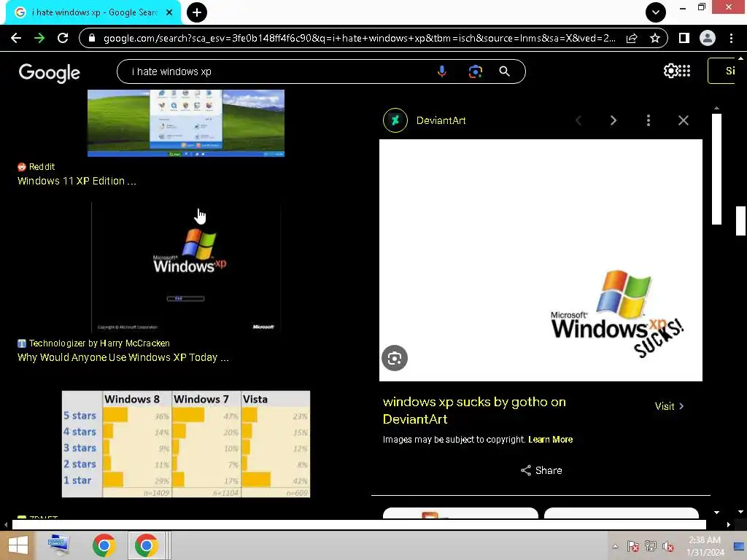The image size is (747, 560).
Task: Start voice search with microphone icon
Action: (441, 71)
